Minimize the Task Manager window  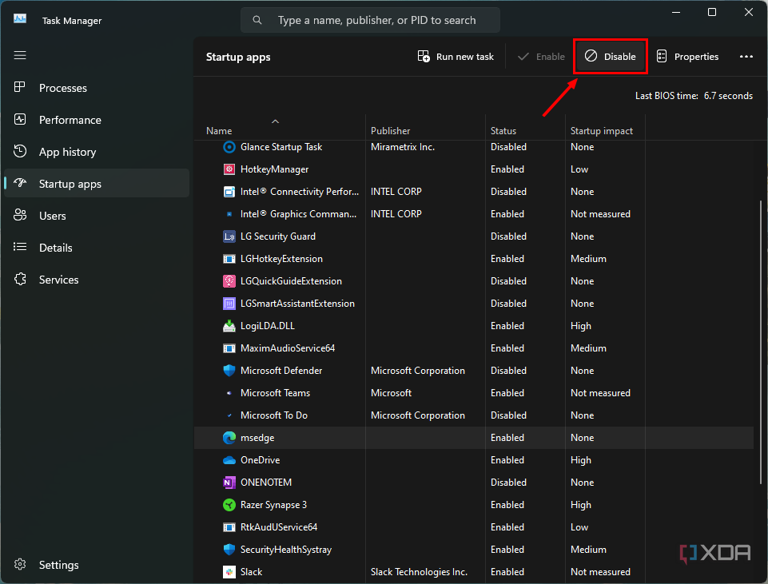676,12
